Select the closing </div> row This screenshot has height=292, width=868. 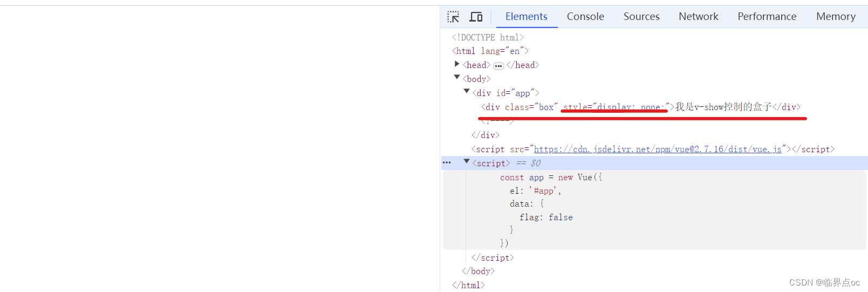pos(486,135)
